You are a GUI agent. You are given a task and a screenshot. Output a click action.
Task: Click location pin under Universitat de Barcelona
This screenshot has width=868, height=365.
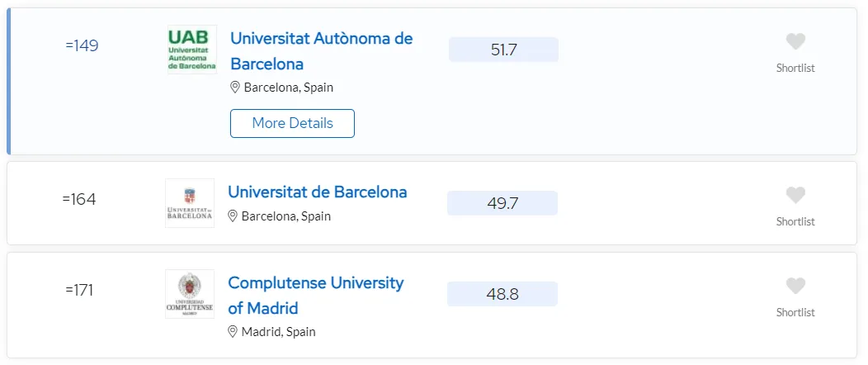pos(233,216)
